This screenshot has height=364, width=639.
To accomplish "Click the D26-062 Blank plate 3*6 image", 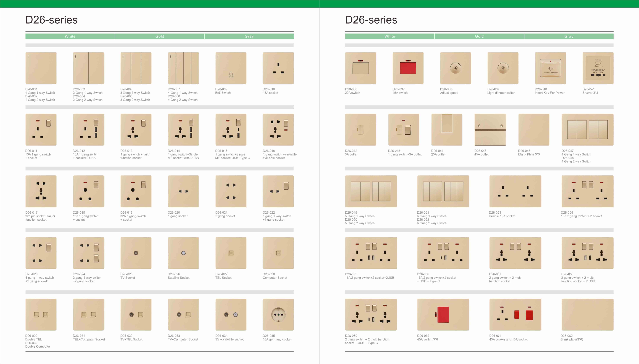I will click(587, 314).
